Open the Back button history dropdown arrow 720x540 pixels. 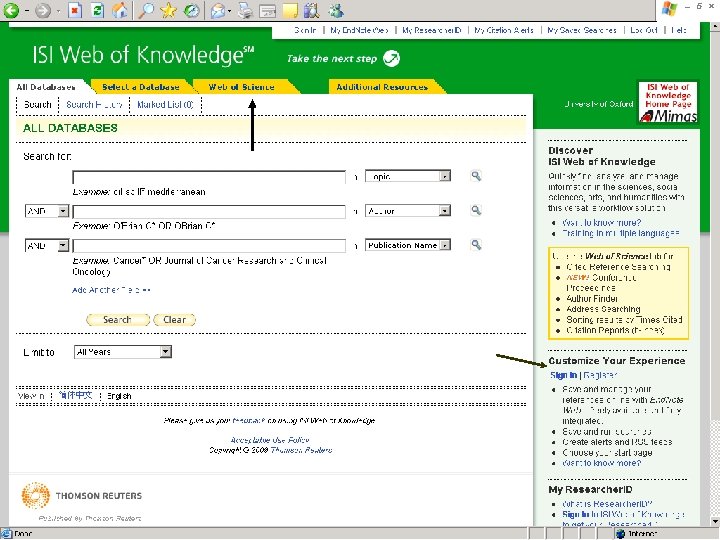(27, 11)
